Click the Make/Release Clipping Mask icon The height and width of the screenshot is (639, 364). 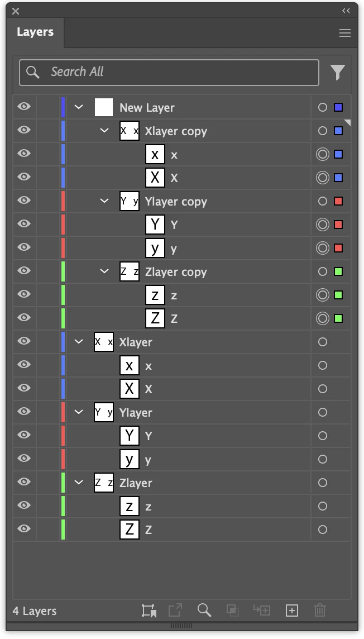pyautogui.click(x=232, y=610)
